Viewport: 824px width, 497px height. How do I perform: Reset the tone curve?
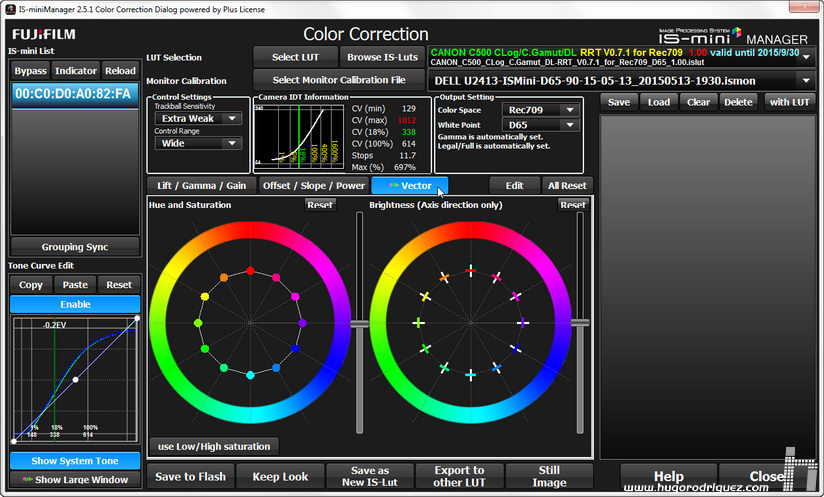[119, 285]
